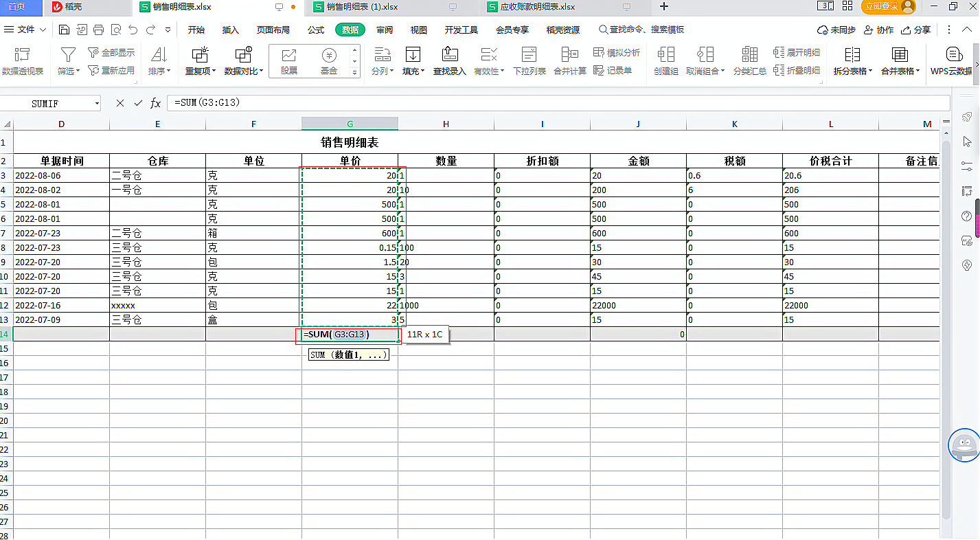The width and height of the screenshot is (980, 540).
Task: Click the 筛选 filter funnel icon
Action: [x=68, y=55]
